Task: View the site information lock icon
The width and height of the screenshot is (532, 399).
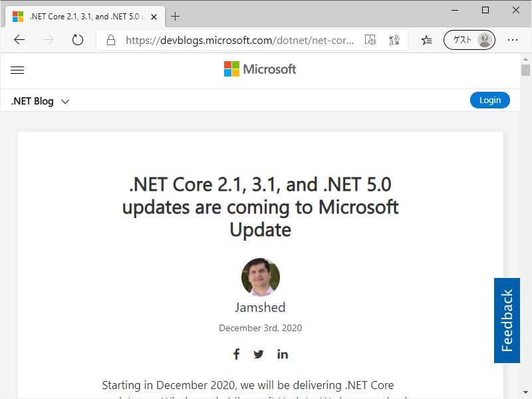Action: (111, 40)
